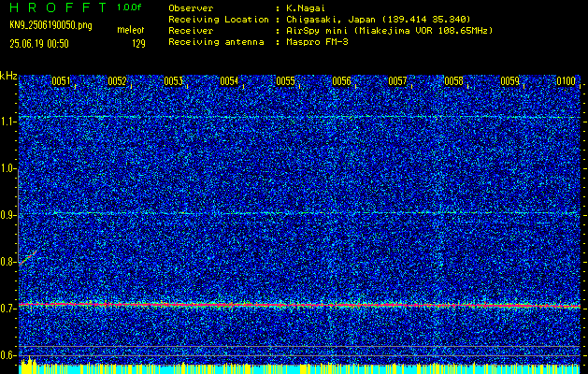Image resolution: width=588 pixels, height=374 pixels.
Task: Click the 1.0 frequency axis label
Action: point(7,169)
